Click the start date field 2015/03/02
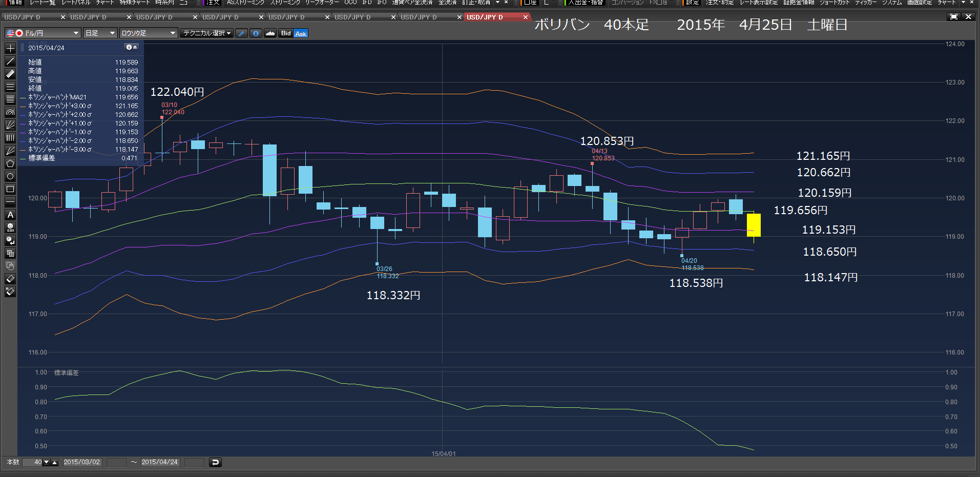 pos(82,462)
